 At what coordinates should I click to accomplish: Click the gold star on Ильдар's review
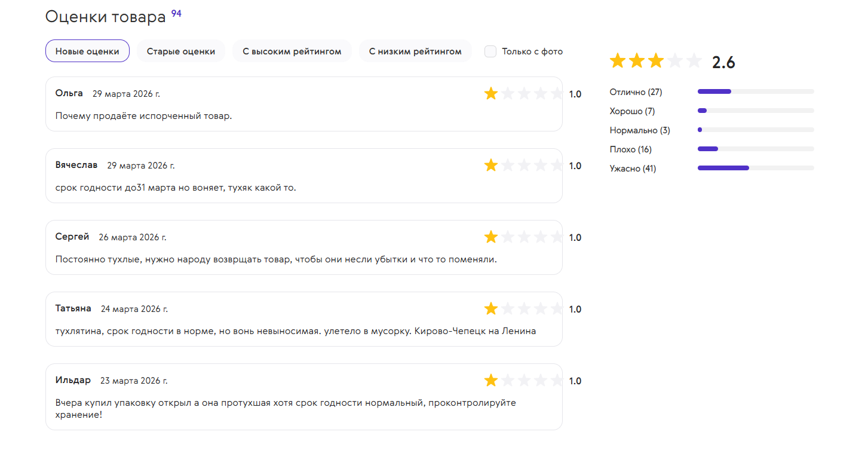click(x=491, y=381)
